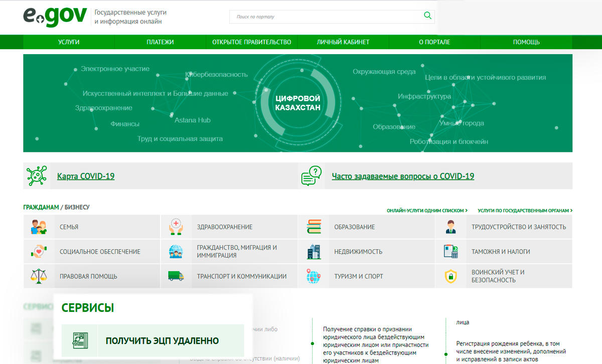The width and height of the screenshot is (602, 364).
Task: Click Роботизация и блокчейн banner text
Action: pyautogui.click(x=449, y=141)
